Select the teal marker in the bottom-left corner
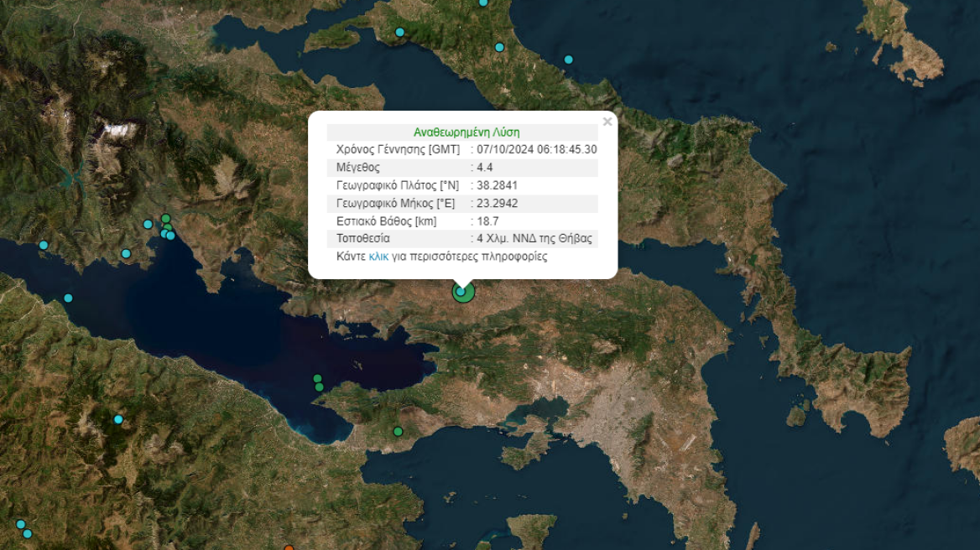The height and width of the screenshot is (550, 980). coord(20,524)
